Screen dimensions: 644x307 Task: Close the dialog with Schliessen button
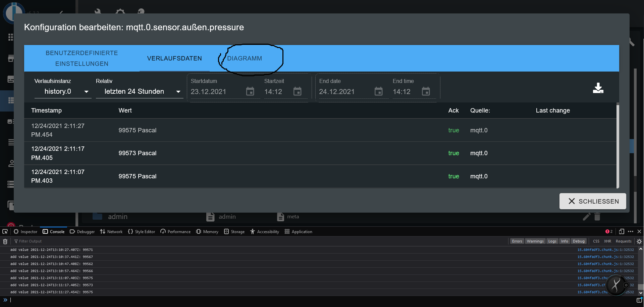click(593, 201)
